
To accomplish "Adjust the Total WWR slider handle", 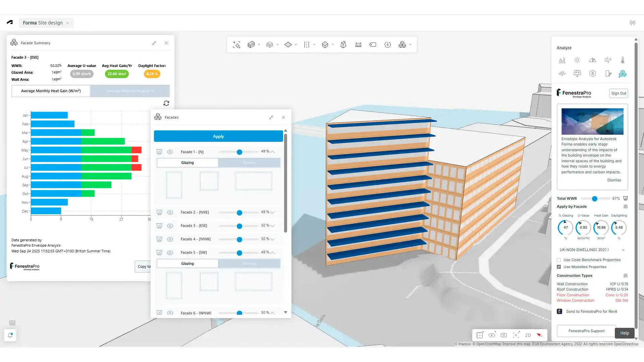I will click(x=595, y=199).
